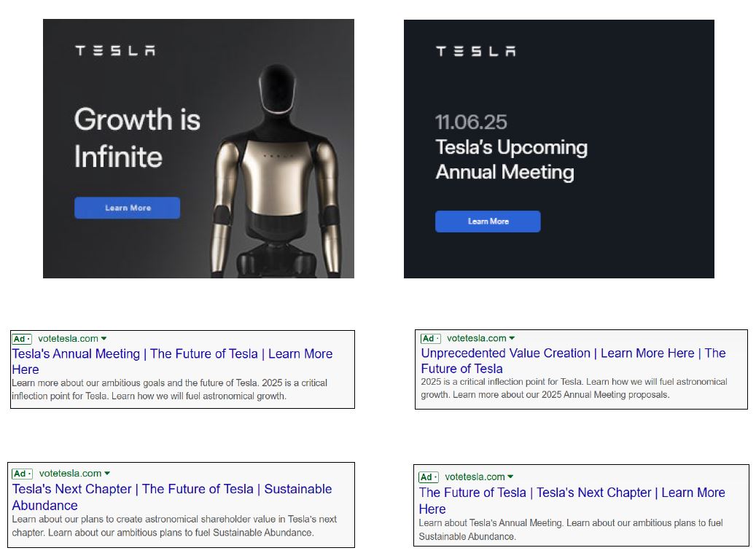
Task: Click Tesla logo in robot banner
Action: (x=115, y=51)
